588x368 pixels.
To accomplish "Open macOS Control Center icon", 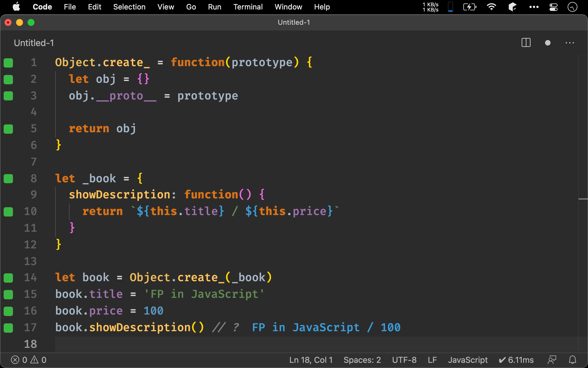I will pos(553,7).
